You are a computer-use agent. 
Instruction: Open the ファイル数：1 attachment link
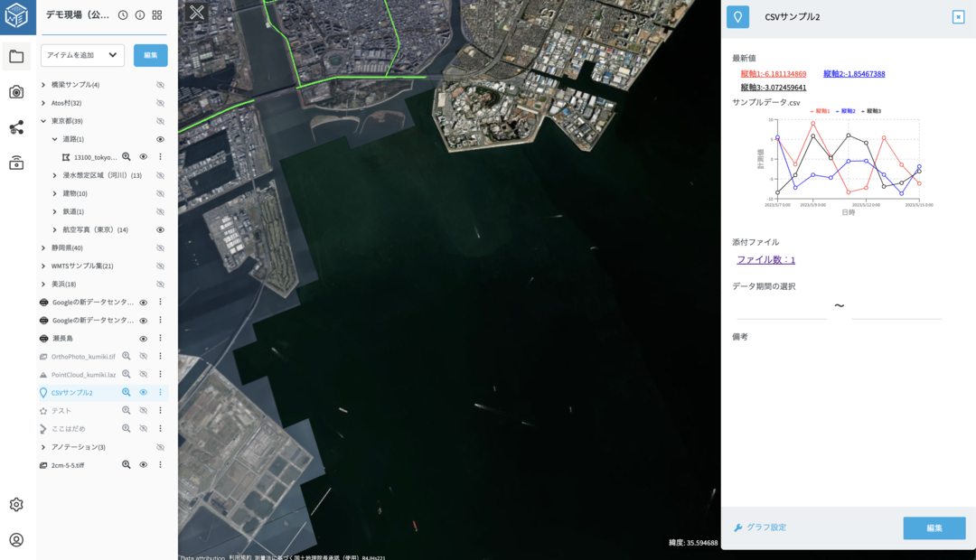[765, 260]
